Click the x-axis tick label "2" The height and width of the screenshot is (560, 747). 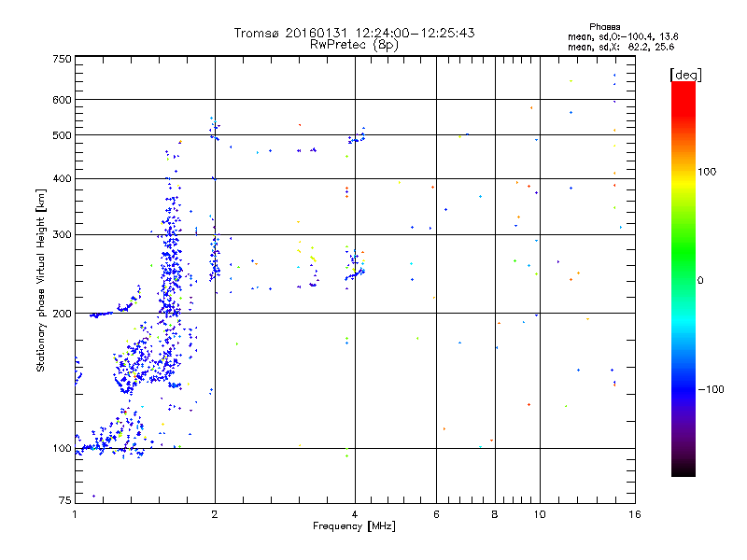215,514
